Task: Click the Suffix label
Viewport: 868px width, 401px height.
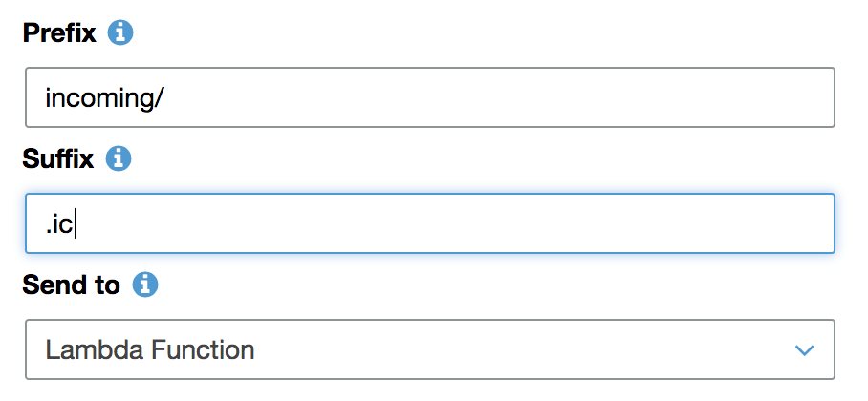Action: click(58, 158)
